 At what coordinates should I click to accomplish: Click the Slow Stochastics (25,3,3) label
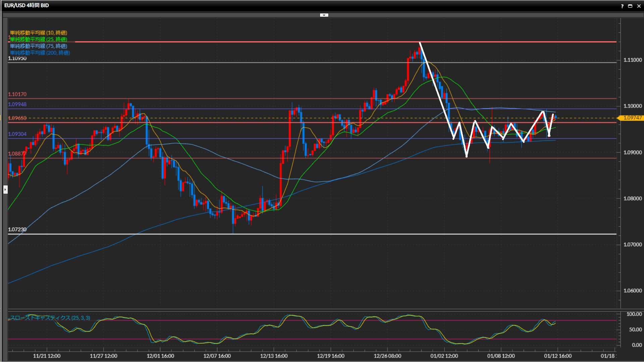(50, 318)
